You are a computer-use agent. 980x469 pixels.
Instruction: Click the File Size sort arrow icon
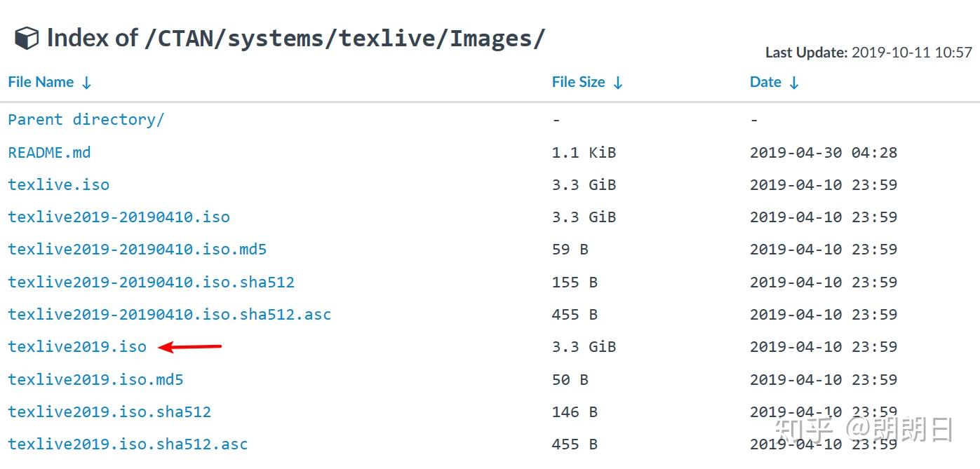click(617, 83)
